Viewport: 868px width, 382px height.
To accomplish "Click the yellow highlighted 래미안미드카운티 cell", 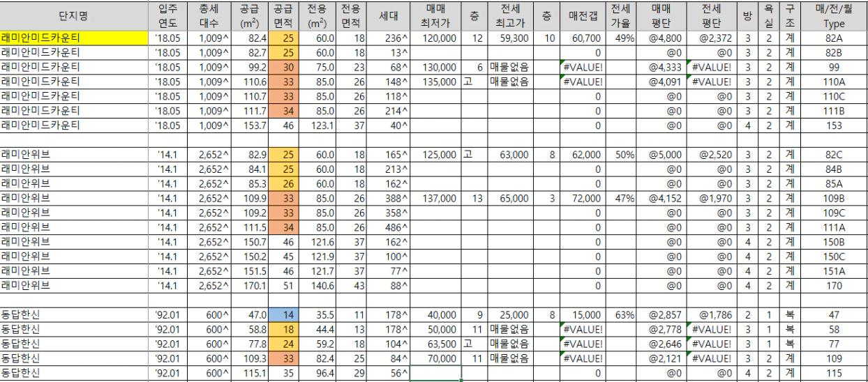I will (x=74, y=38).
